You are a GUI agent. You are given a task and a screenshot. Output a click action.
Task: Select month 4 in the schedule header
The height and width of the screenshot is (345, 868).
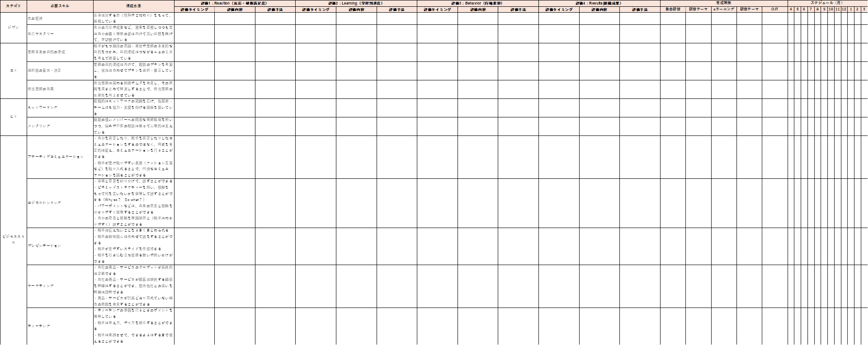(791, 9)
